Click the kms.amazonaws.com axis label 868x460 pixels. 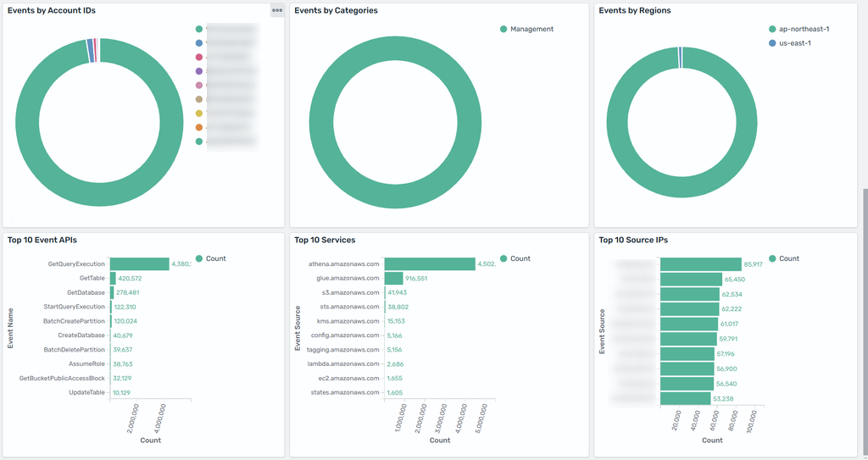click(348, 321)
